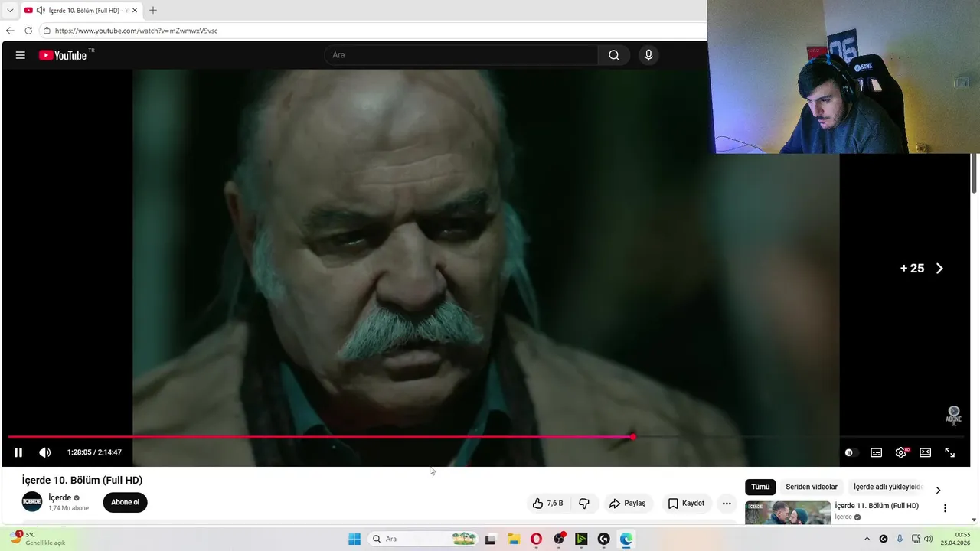The width and height of the screenshot is (980, 551).
Task: Skip forward 25 with the +25 arrow
Action: (x=923, y=269)
